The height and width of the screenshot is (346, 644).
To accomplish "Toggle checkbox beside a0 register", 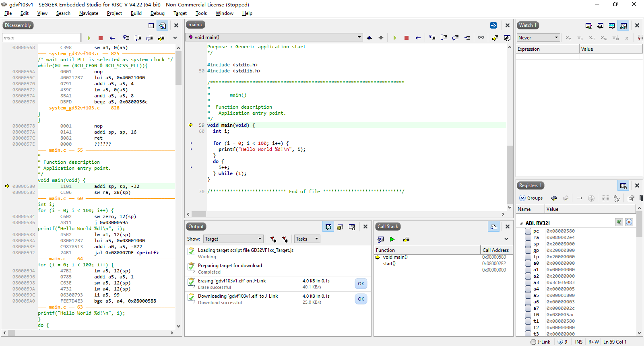I will [x=528, y=263].
